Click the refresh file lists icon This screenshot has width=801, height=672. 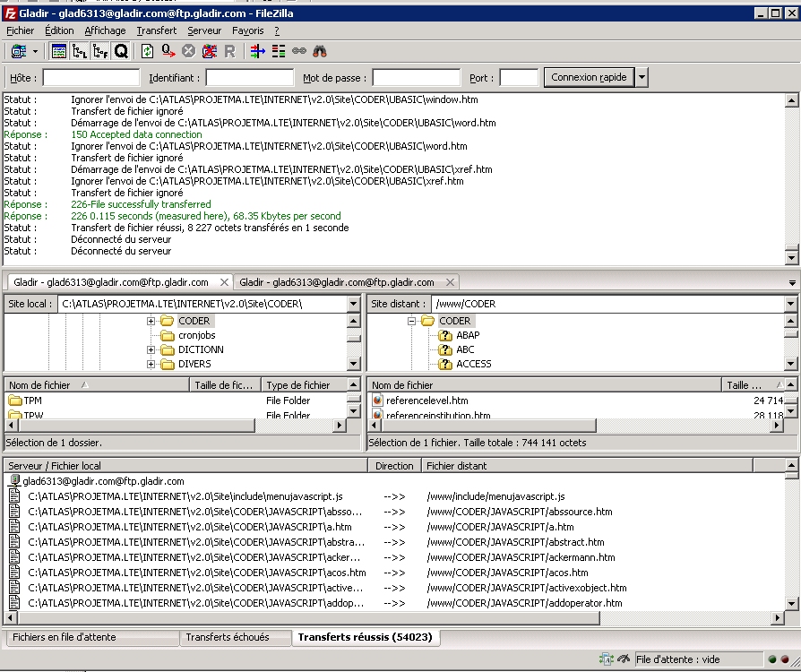point(147,52)
